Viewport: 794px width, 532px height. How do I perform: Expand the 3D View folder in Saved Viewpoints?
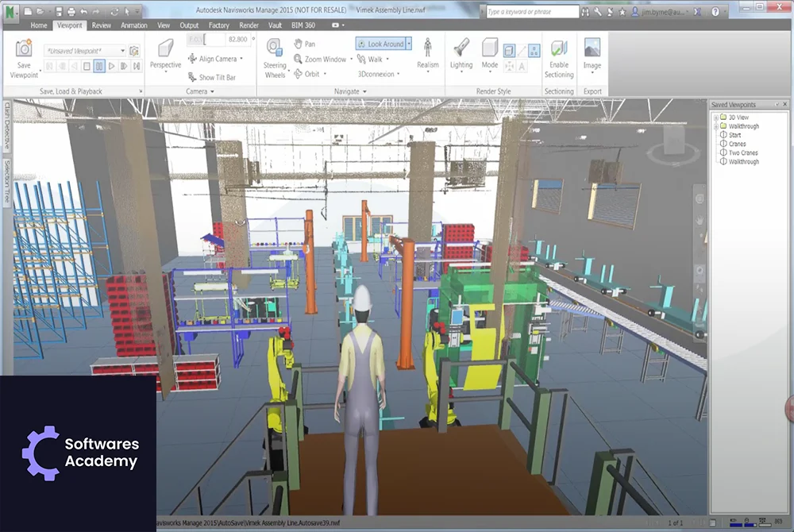[716, 118]
